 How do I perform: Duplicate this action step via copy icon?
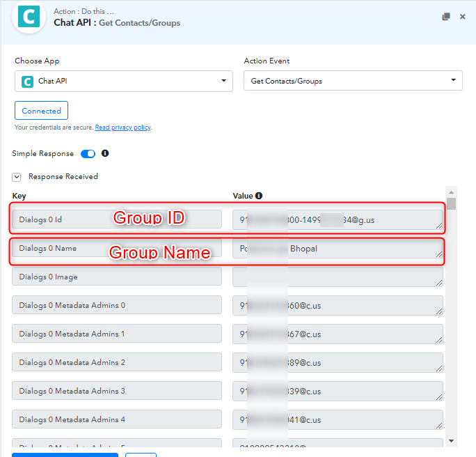(446, 17)
